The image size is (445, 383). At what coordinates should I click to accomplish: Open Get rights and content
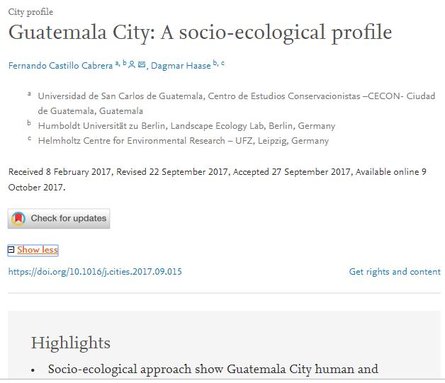[395, 272]
